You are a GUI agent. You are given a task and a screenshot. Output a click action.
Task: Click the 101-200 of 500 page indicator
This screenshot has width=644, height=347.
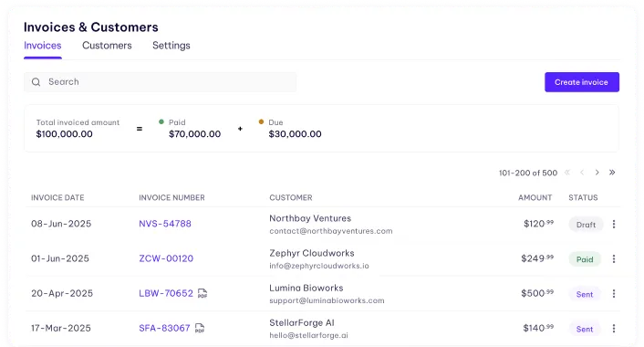pos(528,173)
